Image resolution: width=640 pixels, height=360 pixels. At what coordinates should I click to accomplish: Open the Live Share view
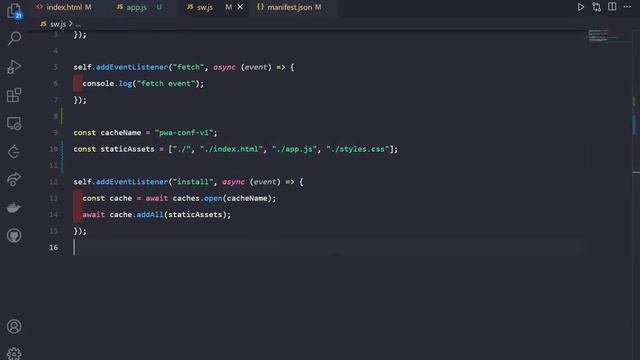[14, 180]
